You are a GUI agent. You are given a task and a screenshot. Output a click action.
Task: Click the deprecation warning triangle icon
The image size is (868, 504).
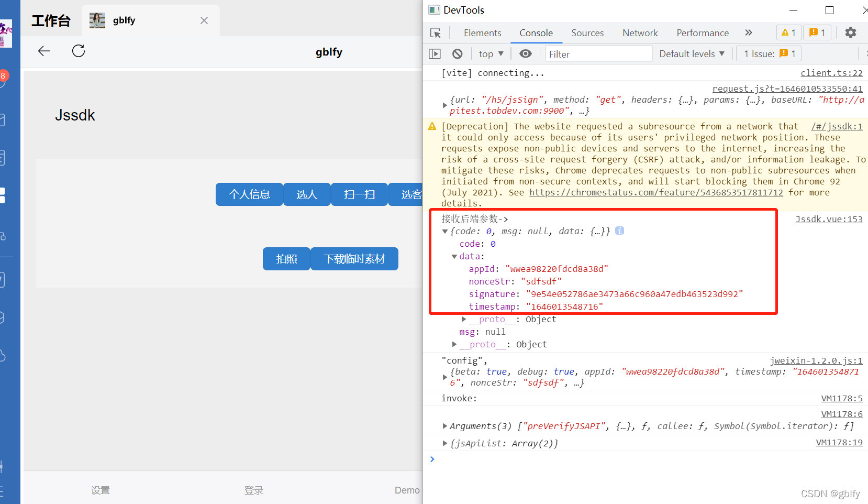432,126
